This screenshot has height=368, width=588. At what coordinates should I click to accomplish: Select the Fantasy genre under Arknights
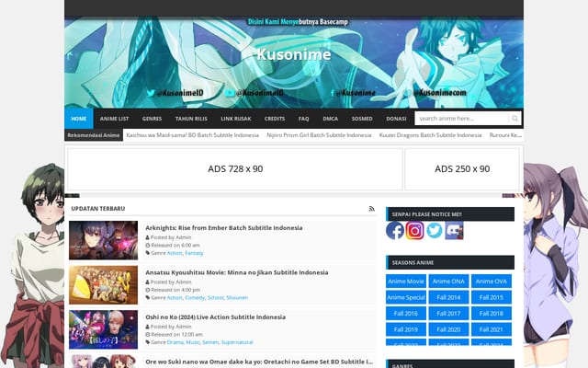point(194,253)
